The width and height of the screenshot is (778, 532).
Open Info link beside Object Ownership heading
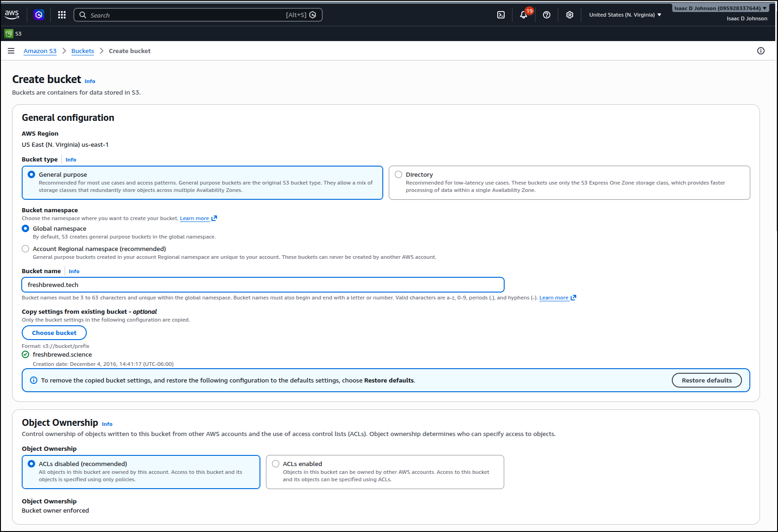pyautogui.click(x=107, y=424)
